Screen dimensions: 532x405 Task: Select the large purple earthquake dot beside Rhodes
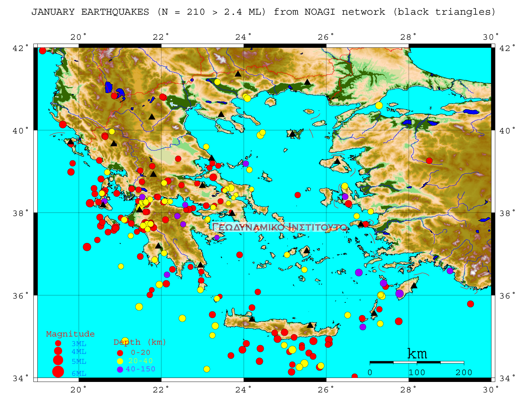tap(399, 294)
